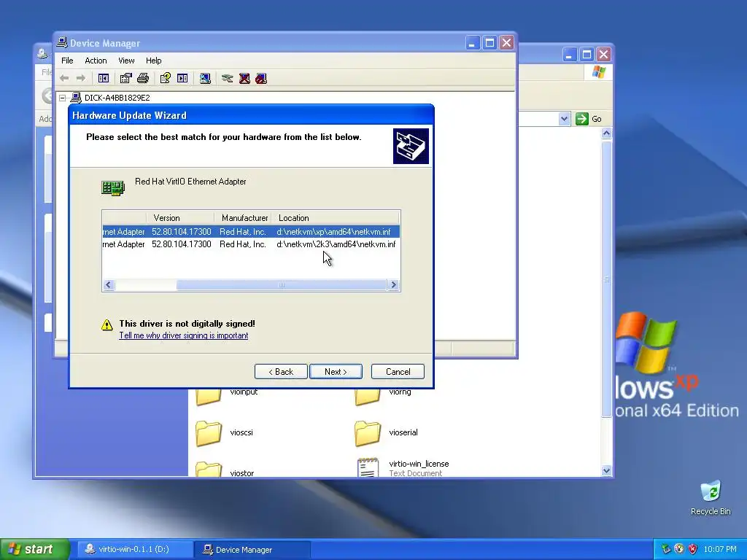Viewport: 747px width, 560px height.
Task: Collapse the DICK-A4BB1829E2 tree node
Action: tap(63, 98)
